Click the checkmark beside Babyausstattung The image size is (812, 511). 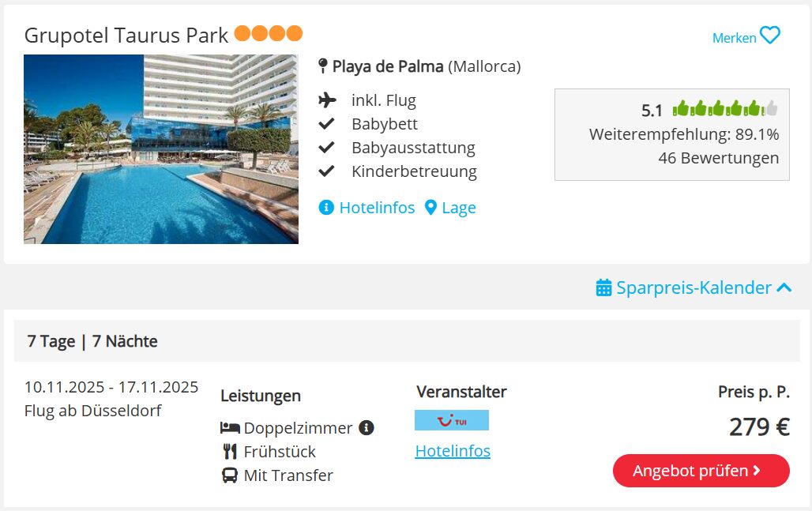(326, 148)
